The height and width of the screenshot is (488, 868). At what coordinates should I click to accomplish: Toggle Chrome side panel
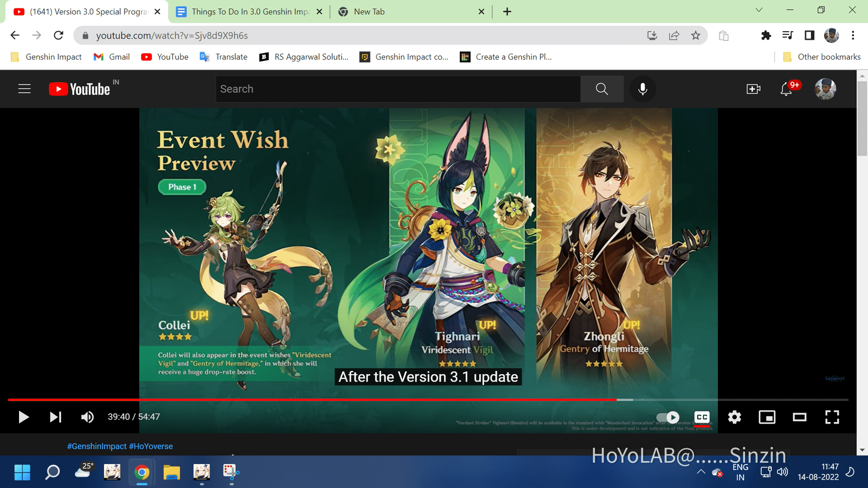pos(809,36)
